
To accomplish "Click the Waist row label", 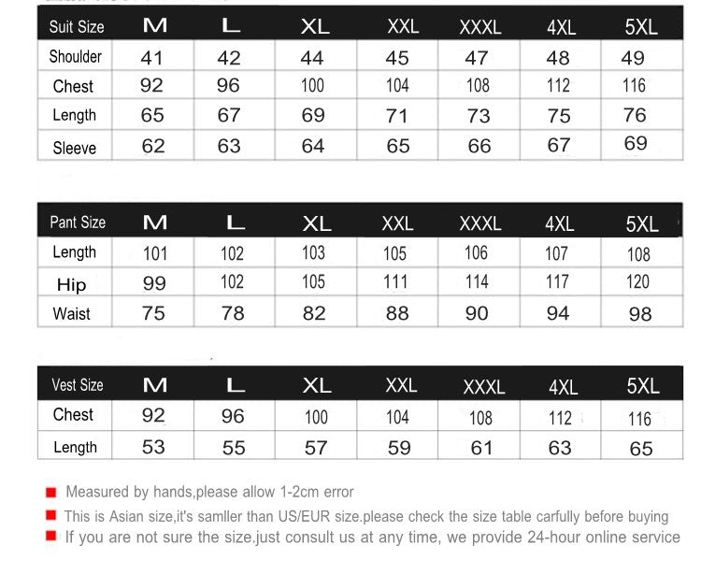I will click(72, 314).
